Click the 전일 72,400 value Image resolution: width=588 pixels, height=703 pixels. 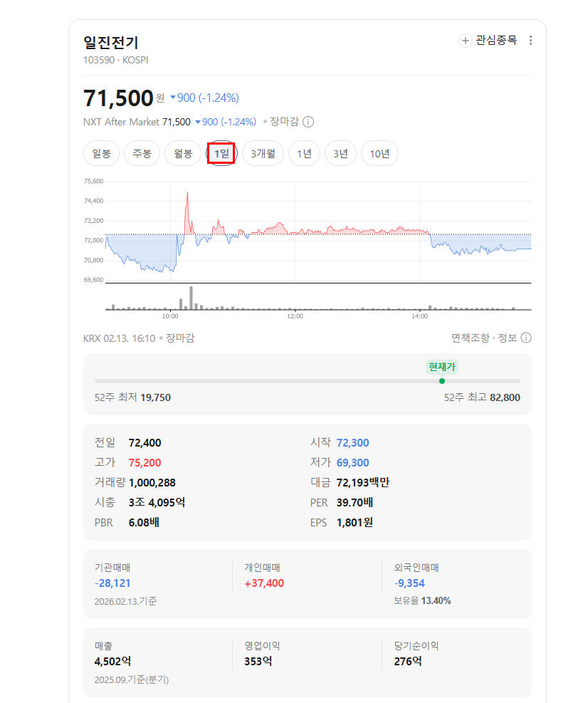145,443
